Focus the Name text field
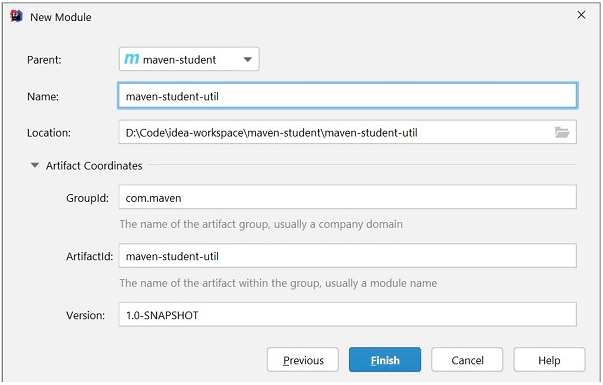Screen dimensions: 603x385 pyautogui.click(x=348, y=96)
